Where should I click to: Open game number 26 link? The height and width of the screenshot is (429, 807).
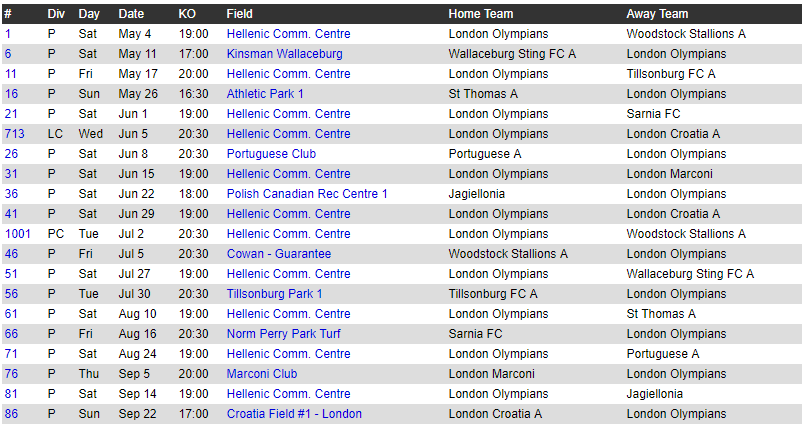11,154
